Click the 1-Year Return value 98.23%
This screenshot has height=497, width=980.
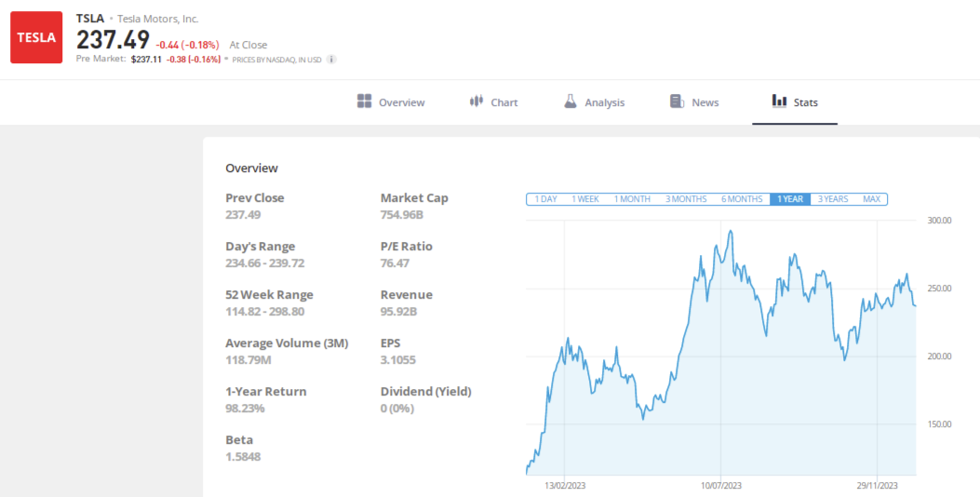[x=245, y=409]
